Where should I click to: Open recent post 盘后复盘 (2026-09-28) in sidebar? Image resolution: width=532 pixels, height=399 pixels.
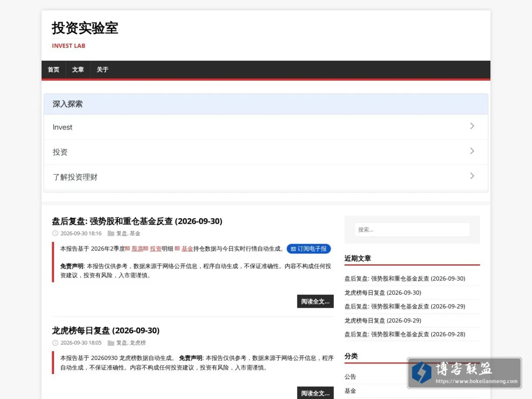point(405,334)
